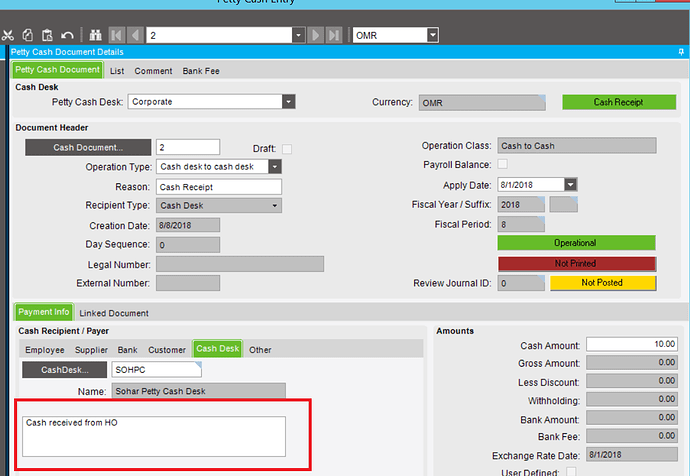690x476 pixels.
Task: Click the 'Cash received from HO' comment box
Action: (154, 436)
